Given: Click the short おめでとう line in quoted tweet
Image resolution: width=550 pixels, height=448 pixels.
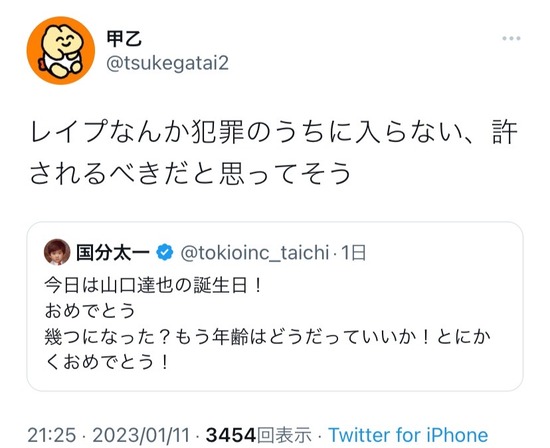Looking at the screenshot, I should 90,311.
